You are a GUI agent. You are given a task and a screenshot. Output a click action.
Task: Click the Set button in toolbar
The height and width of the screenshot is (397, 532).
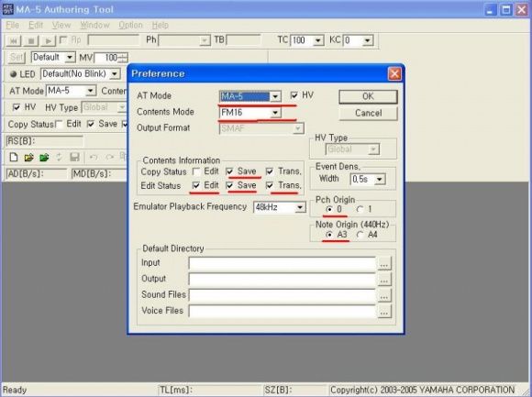tap(17, 57)
